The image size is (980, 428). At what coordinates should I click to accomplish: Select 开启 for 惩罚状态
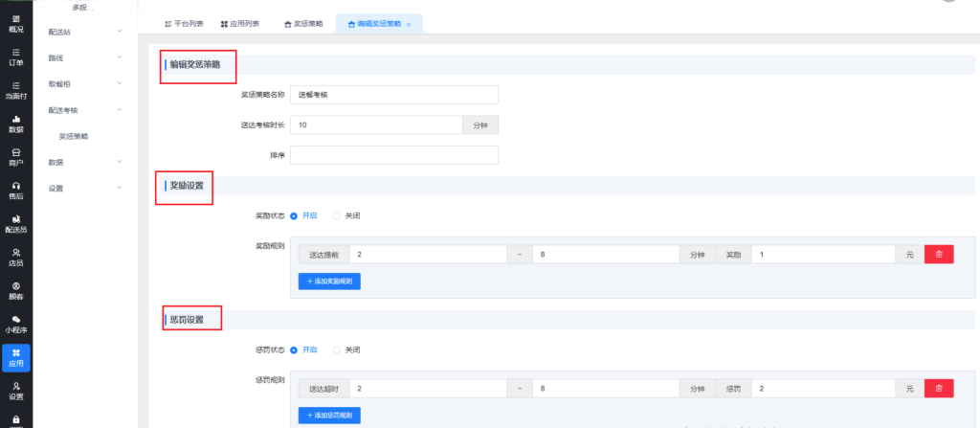point(294,349)
